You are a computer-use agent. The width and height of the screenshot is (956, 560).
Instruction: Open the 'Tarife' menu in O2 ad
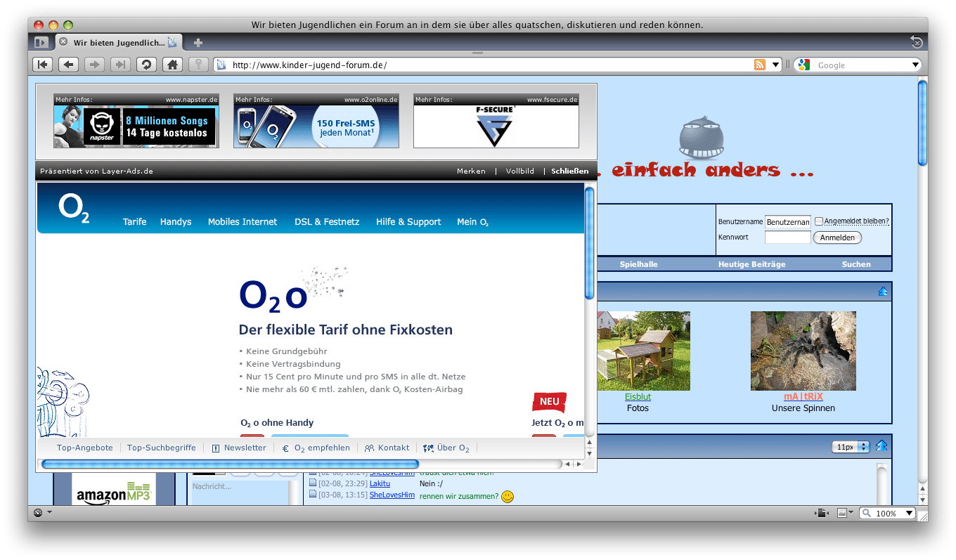[x=135, y=221]
